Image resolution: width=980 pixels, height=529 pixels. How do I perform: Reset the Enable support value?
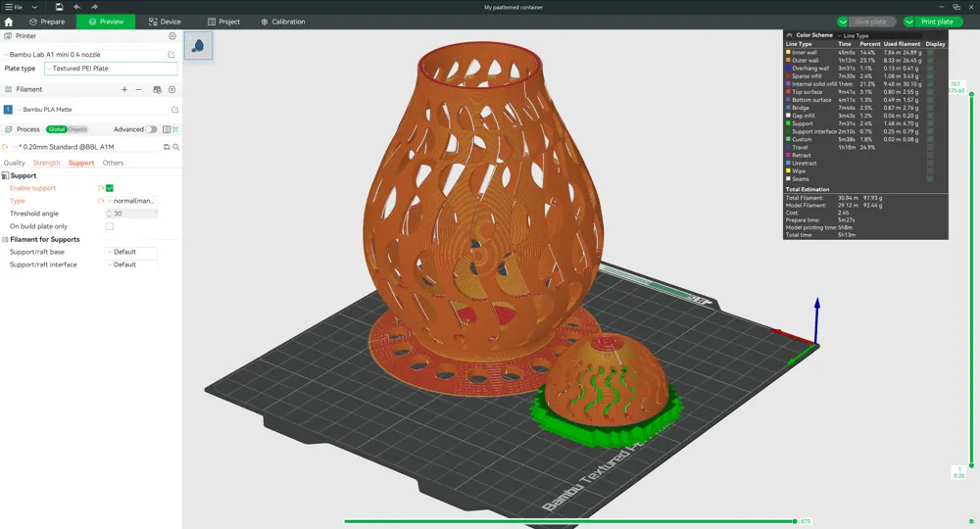click(101, 188)
